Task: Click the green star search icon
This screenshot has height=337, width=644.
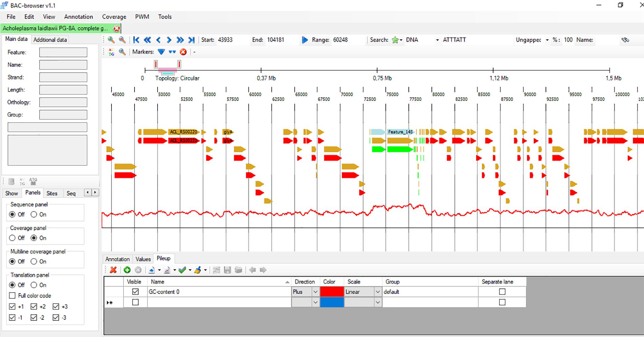Action: (x=395, y=40)
